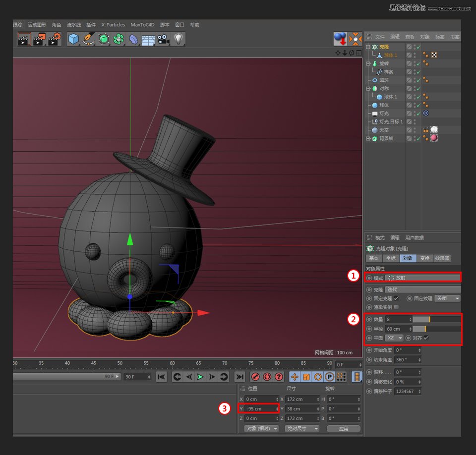This screenshot has height=455, width=476.
Task: Open the 平面 XZ dropdown
Action: (394, 338)
